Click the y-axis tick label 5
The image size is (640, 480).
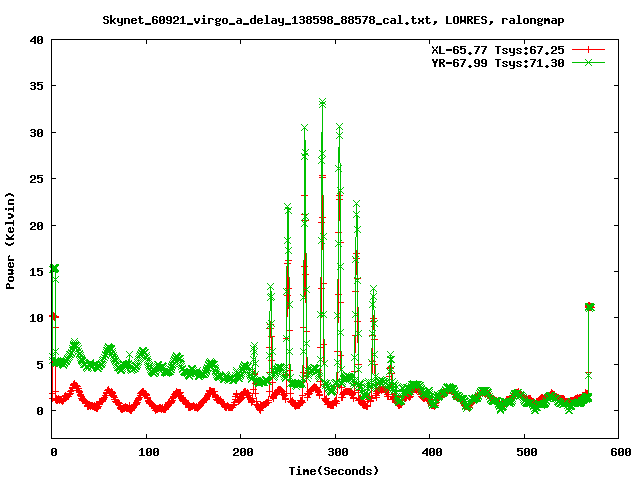[40, 364]
